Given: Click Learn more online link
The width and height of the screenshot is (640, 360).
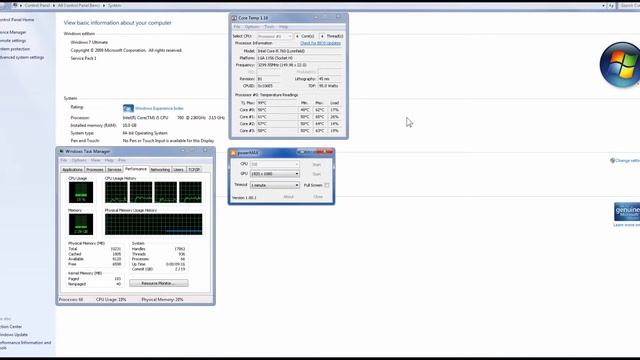Looking at the screenshot, I should tap(627, 225).
